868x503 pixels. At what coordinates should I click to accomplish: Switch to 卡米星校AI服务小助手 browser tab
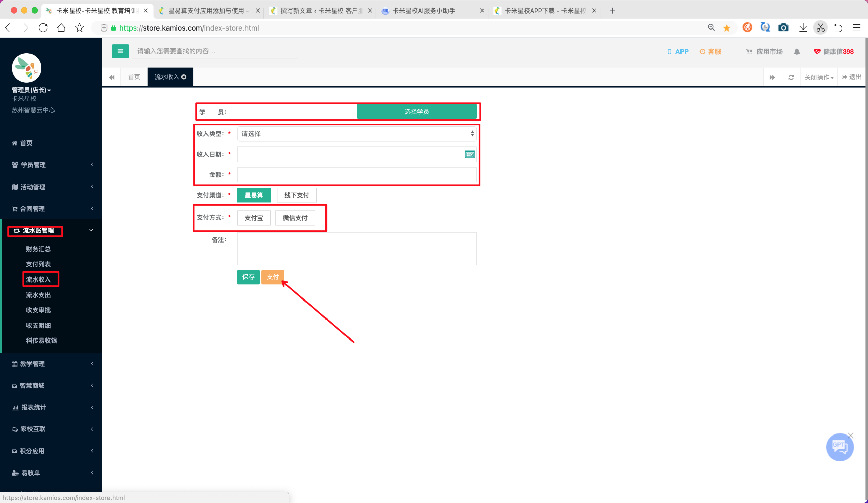point(432,11)
